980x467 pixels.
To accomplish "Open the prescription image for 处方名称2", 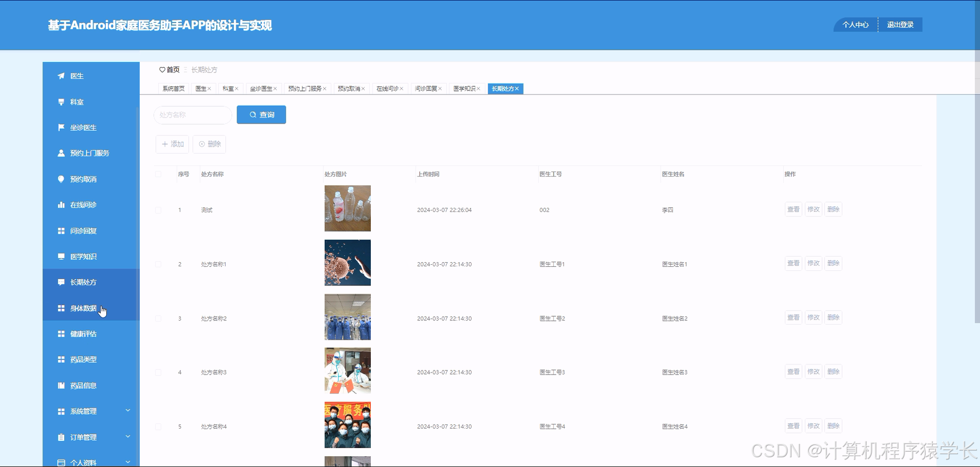I will [348, 317].
